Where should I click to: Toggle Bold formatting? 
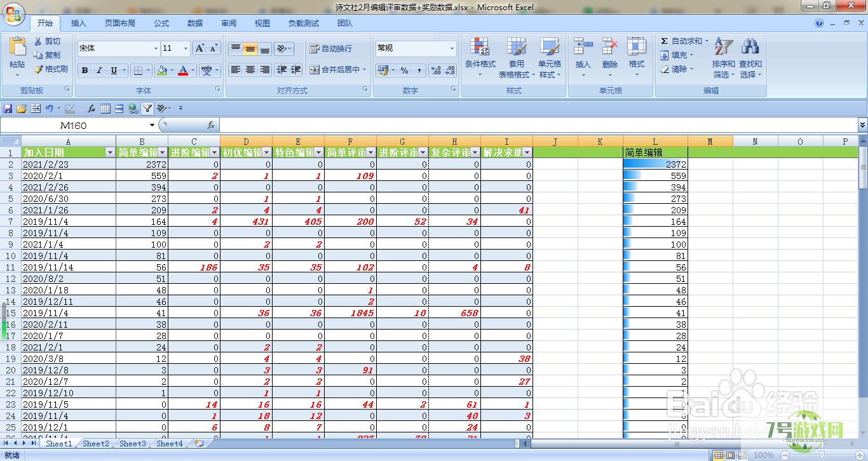(85, 70)
